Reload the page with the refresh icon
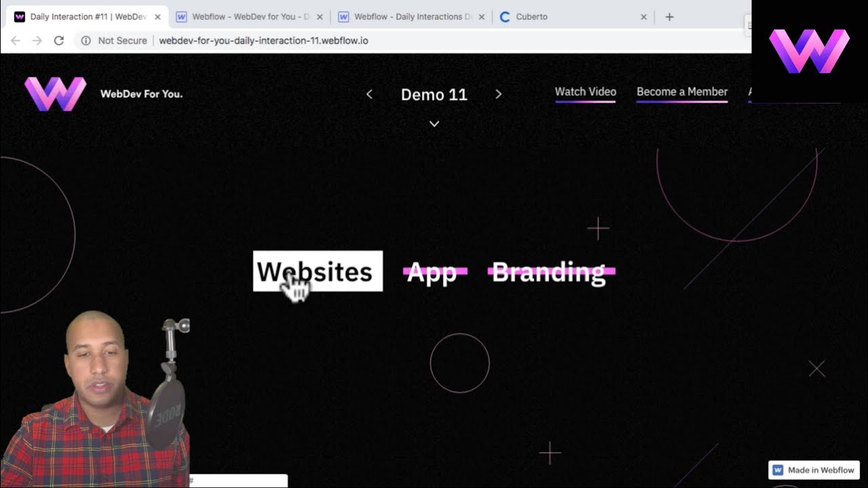 (x=59, y=41)
